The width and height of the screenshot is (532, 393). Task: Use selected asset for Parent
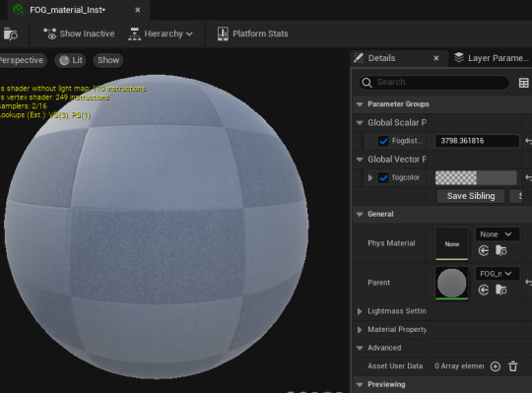(484, 290)
